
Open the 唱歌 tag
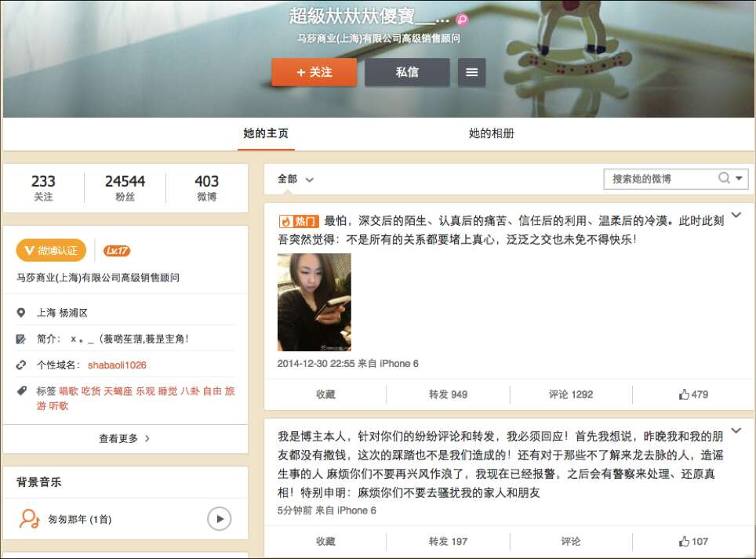click(x=68, y=391)
